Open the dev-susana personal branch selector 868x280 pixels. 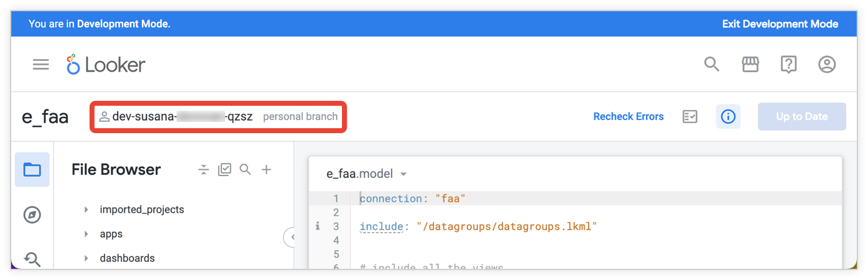(x=218, y=116)
